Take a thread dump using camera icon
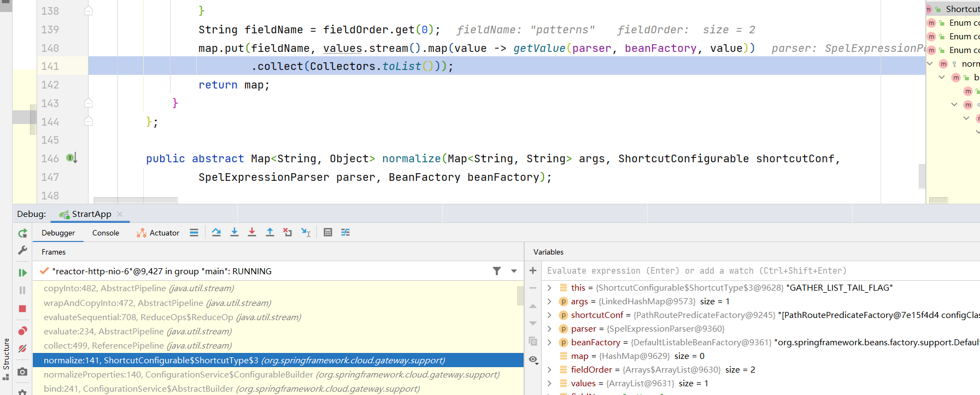The image size is (980, 395). coord(22,372)
